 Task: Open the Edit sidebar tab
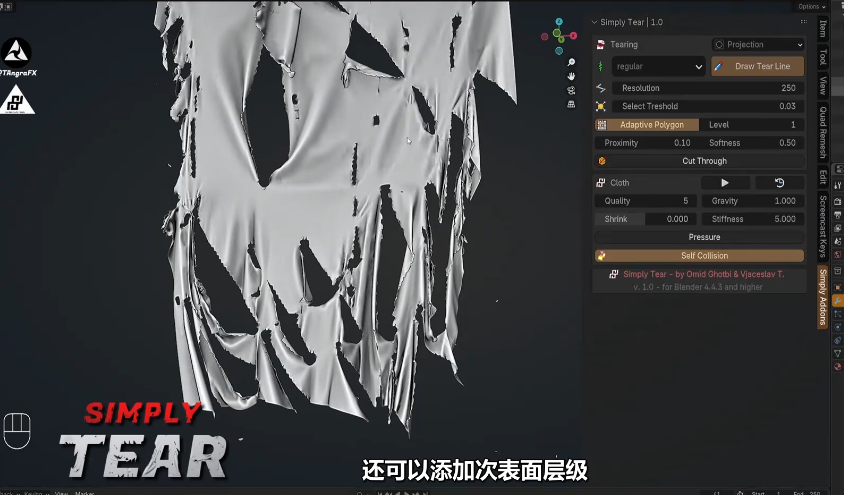click(x=822, y=176)
